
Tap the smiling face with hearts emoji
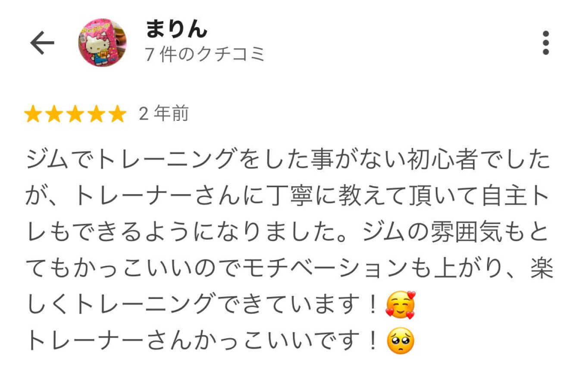(x=400, y=305)
